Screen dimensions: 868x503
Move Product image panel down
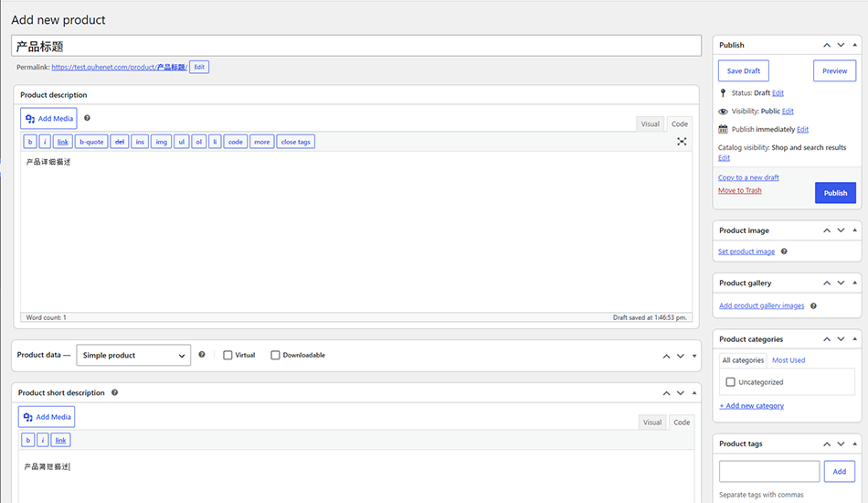click(x=841, y=230)
